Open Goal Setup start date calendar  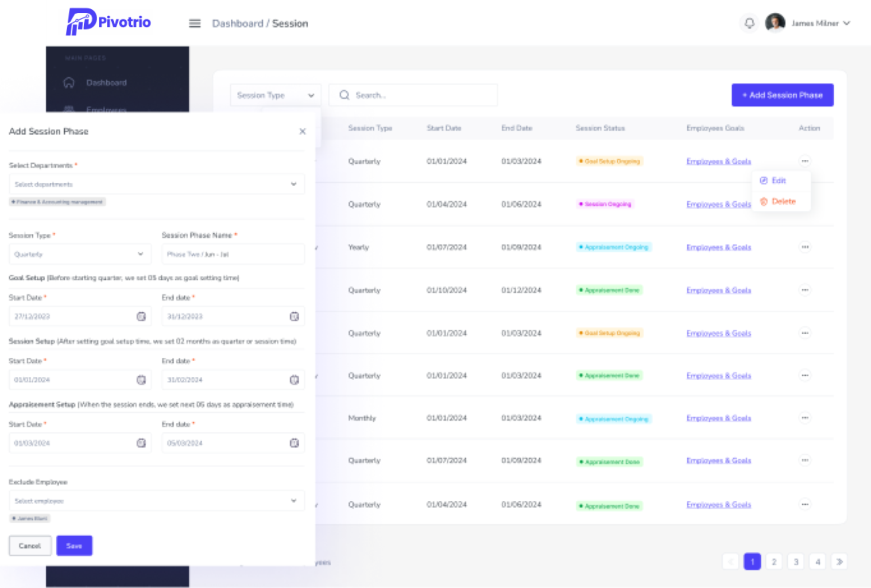tap(141, 317)
